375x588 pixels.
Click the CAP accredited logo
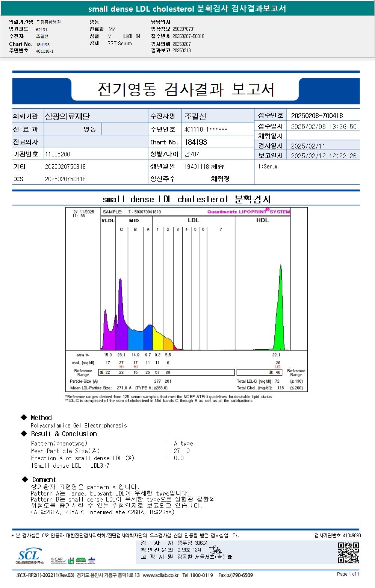[x=58, y=561]
